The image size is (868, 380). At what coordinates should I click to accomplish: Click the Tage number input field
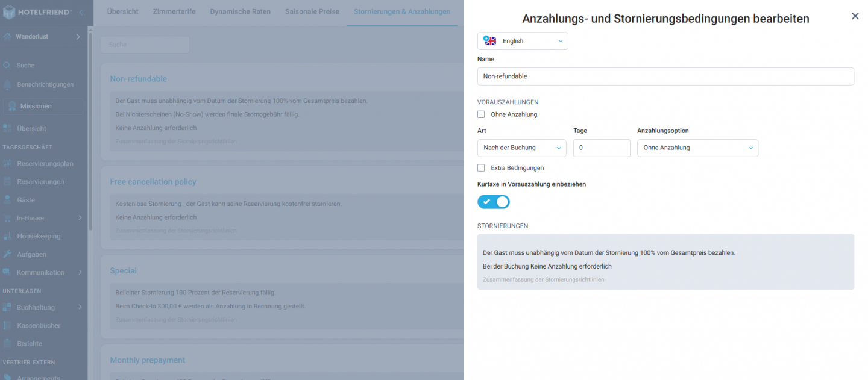[x=601, y=148]
